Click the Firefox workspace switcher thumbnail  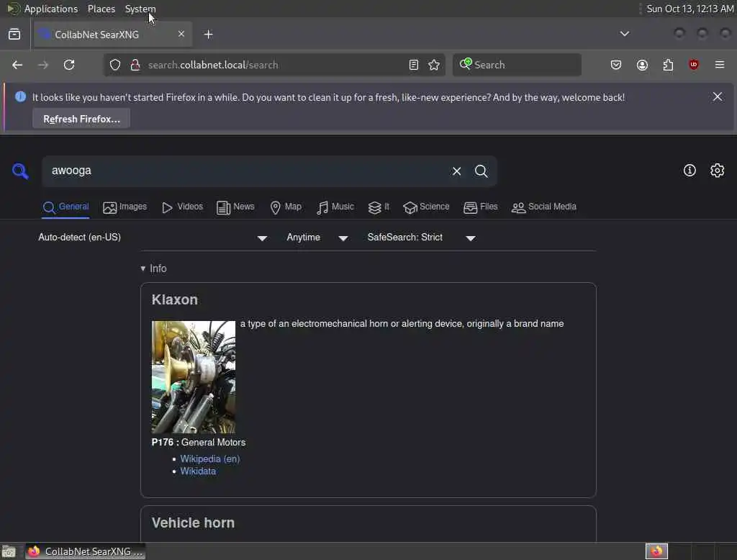click(656, 551)
